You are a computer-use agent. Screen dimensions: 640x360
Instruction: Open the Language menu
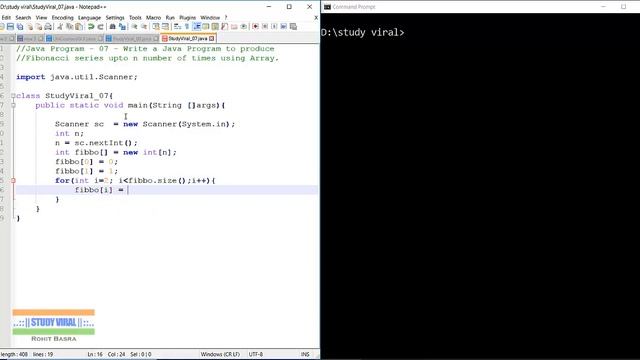[89, 18]
